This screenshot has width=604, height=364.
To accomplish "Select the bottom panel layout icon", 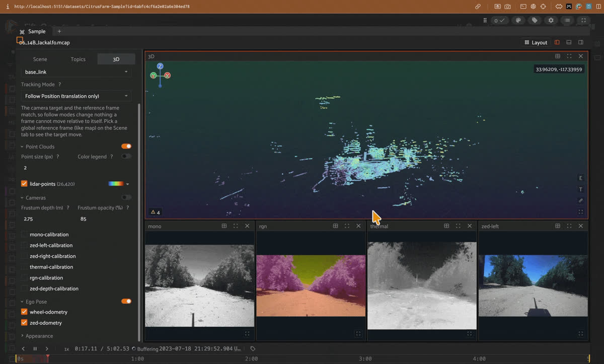I will tap(569, 43).
